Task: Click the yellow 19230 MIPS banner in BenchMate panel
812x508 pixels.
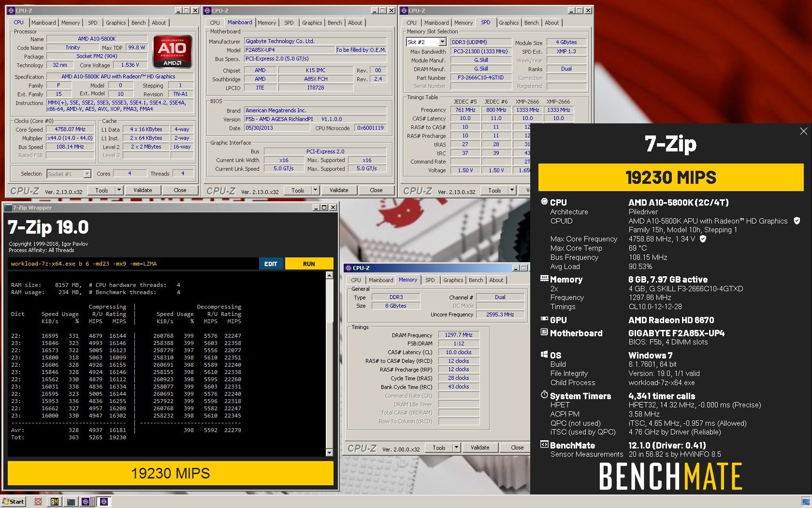Action: point(671,178)
